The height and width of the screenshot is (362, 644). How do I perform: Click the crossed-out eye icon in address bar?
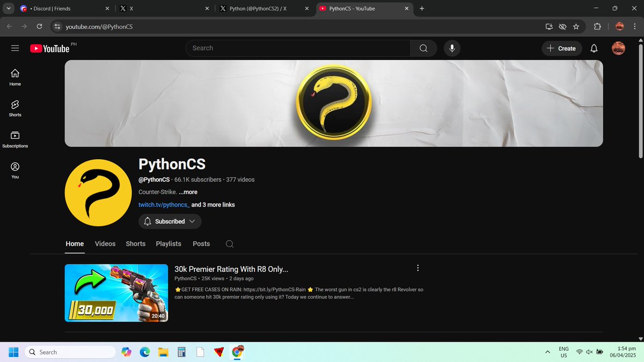point(562,26)
